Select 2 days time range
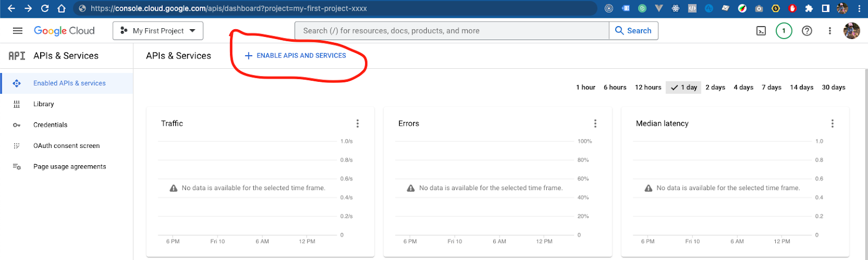Viewport: 868px width, 260px height. pyautogui.click(x=715, y=87)
